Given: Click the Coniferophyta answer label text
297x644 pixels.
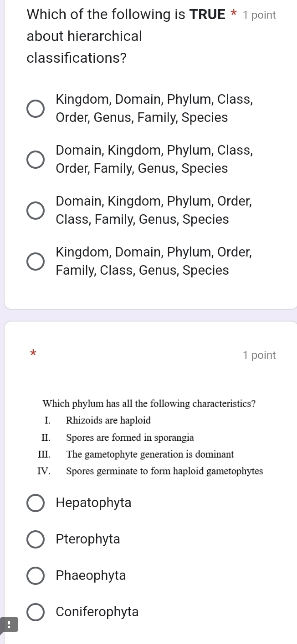Looking at the screenshot, I should point(97,612).
